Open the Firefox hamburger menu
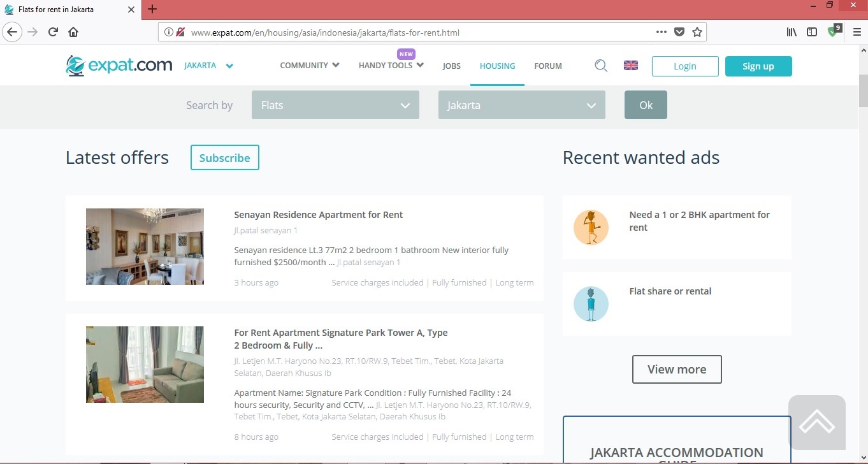Viewport: 868px width, 464px height. tap(857, 32)
